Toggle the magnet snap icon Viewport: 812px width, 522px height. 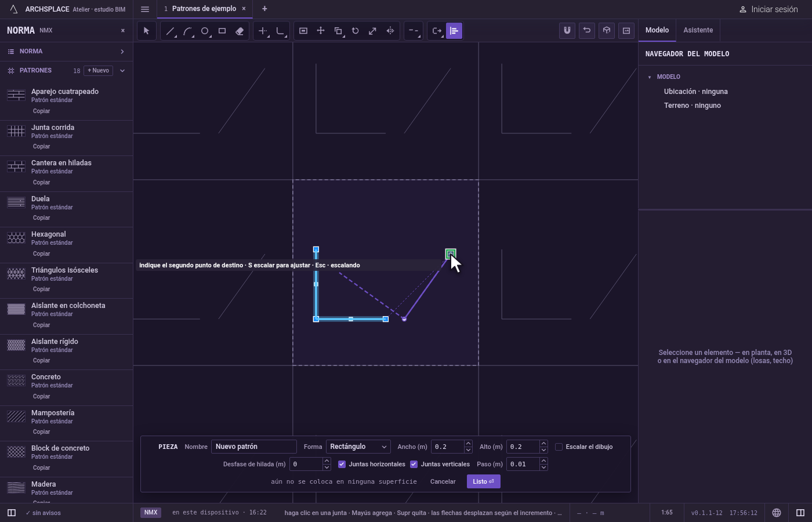point(567,31)
